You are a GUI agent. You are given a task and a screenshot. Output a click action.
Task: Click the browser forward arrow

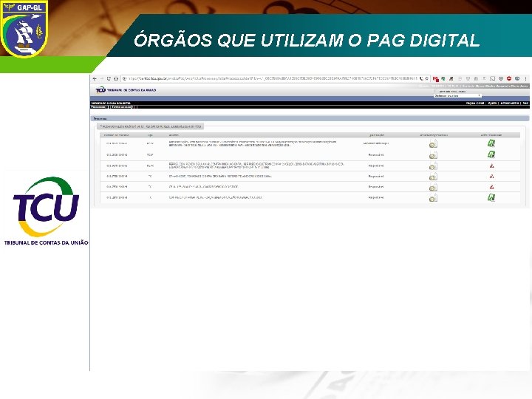point(101,79)
